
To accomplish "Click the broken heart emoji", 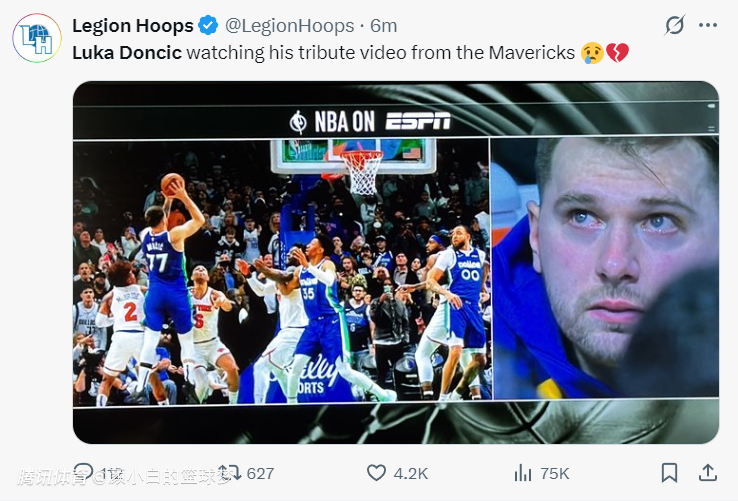I will point(617,52).
